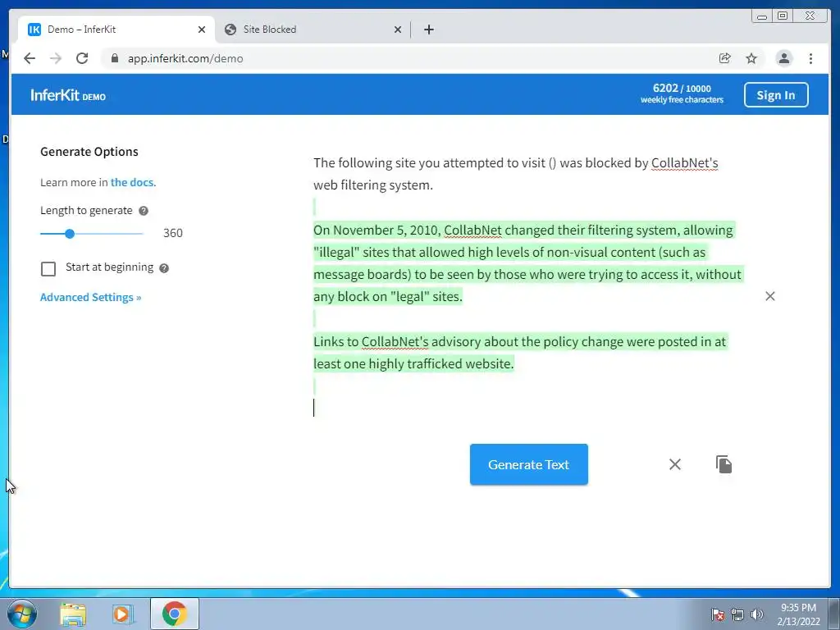Click the InferKit DEMO logo

click(68, 95)
